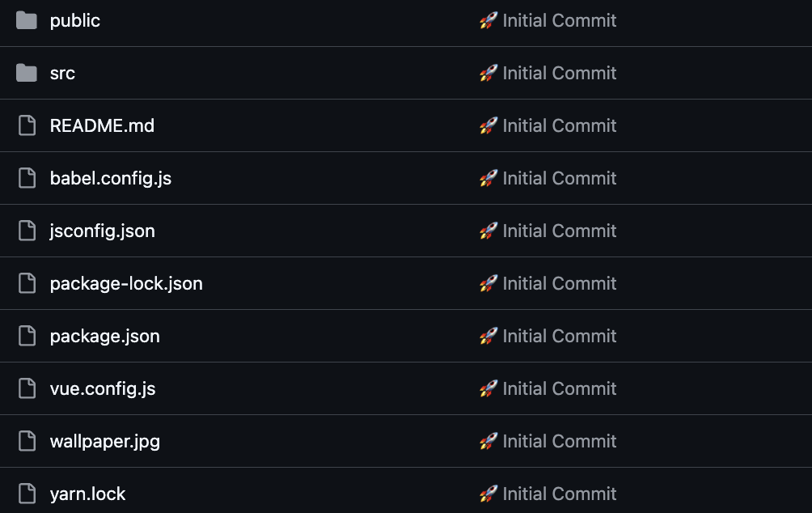
Task: Open the src directory
Action: (62, 73)
